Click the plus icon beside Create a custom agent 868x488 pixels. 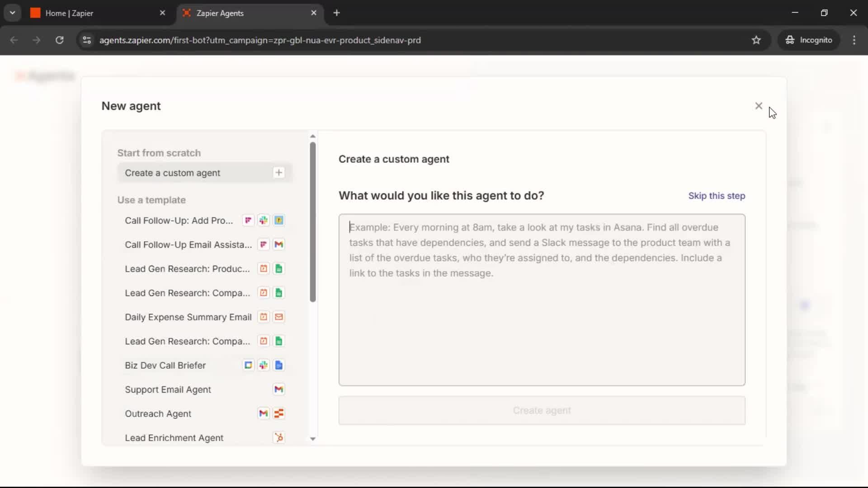(279, 173)
